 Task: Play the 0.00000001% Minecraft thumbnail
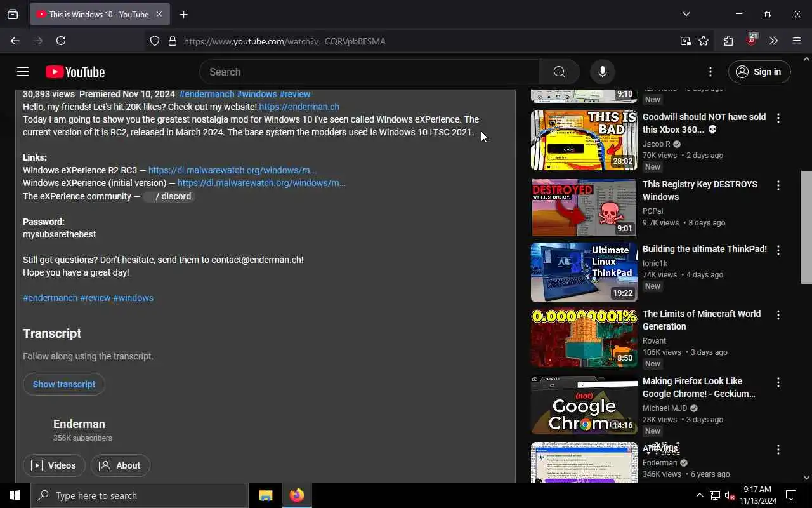coord(584,337)
